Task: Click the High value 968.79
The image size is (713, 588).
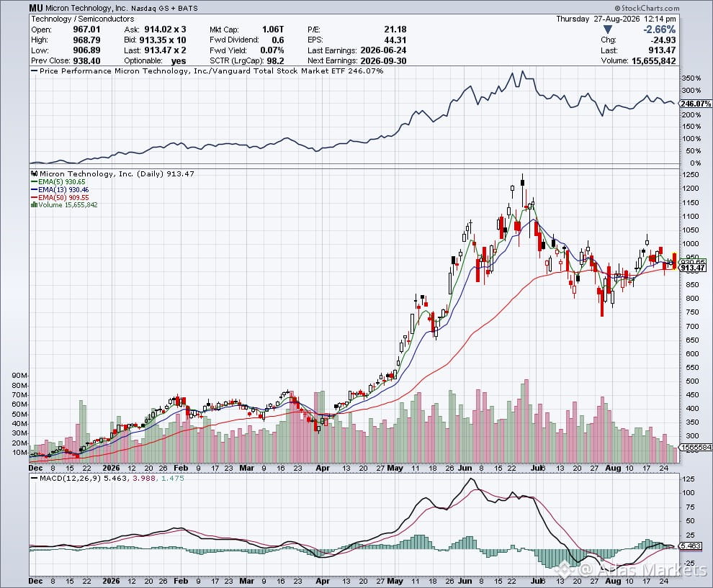Action: (x=86, y=40)
